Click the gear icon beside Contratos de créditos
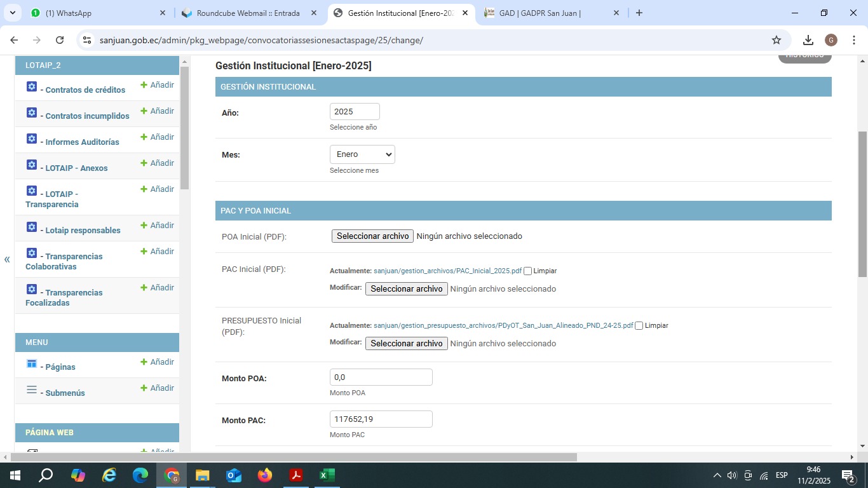 click(x=32, y=86)
